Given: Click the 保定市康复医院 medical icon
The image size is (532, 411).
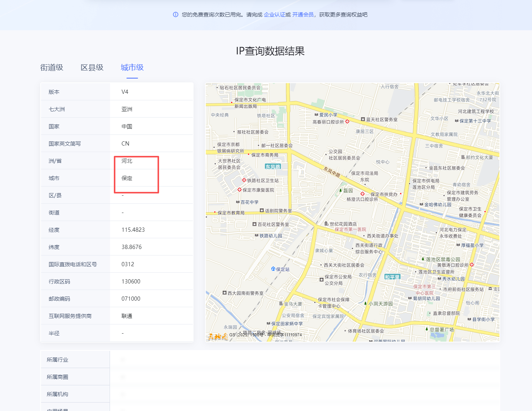Looking at the screenshot, I should (x=240, y=190).
